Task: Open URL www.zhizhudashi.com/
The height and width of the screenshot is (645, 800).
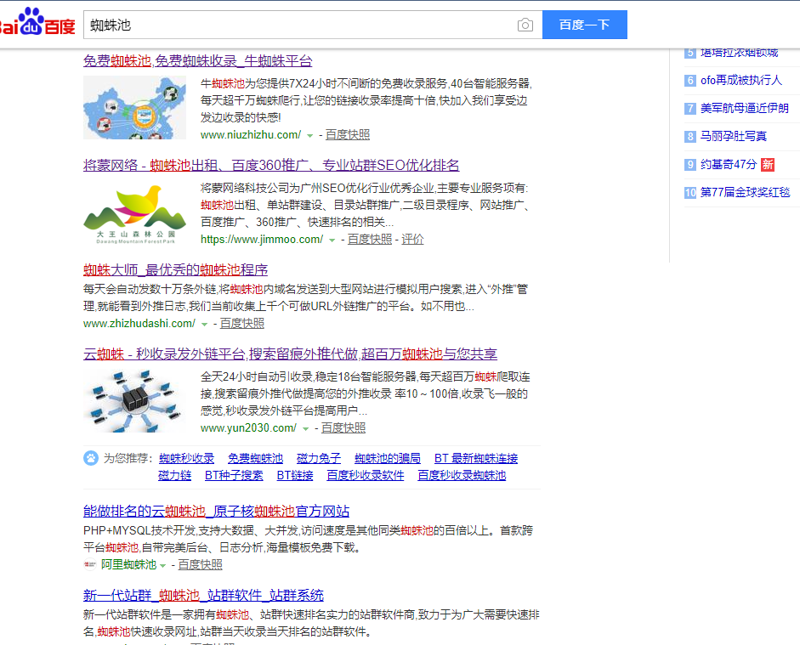Action: tap(139, 324)
